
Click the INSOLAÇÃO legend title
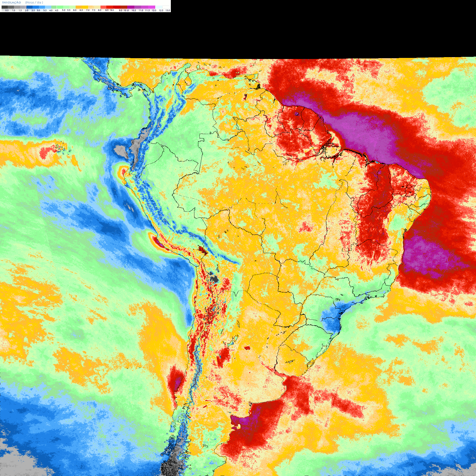(12, 2)
